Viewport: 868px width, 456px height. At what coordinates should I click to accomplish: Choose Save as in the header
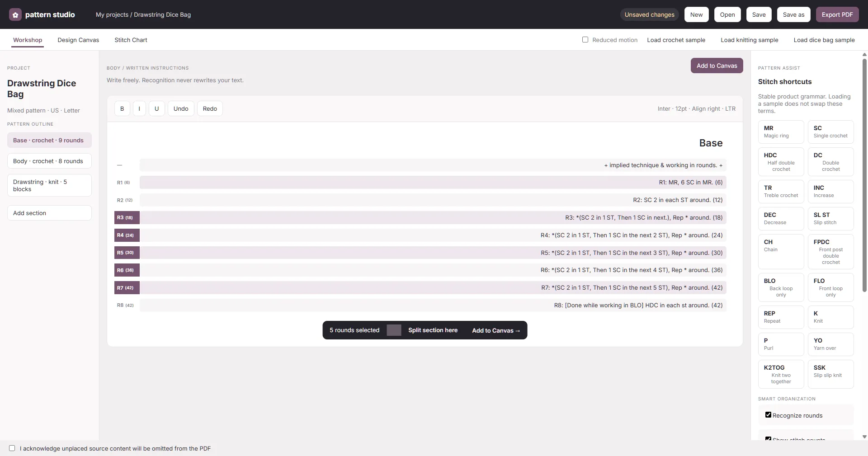[793, 14]
